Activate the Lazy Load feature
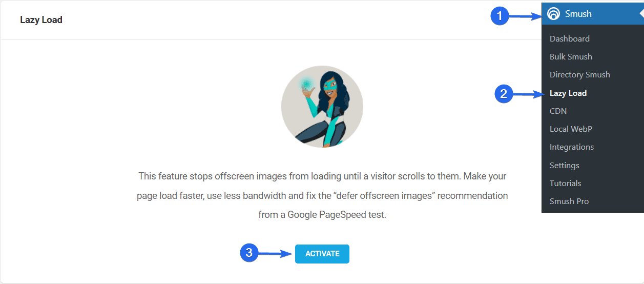This screenshot has width=644, height=284. 322,254
